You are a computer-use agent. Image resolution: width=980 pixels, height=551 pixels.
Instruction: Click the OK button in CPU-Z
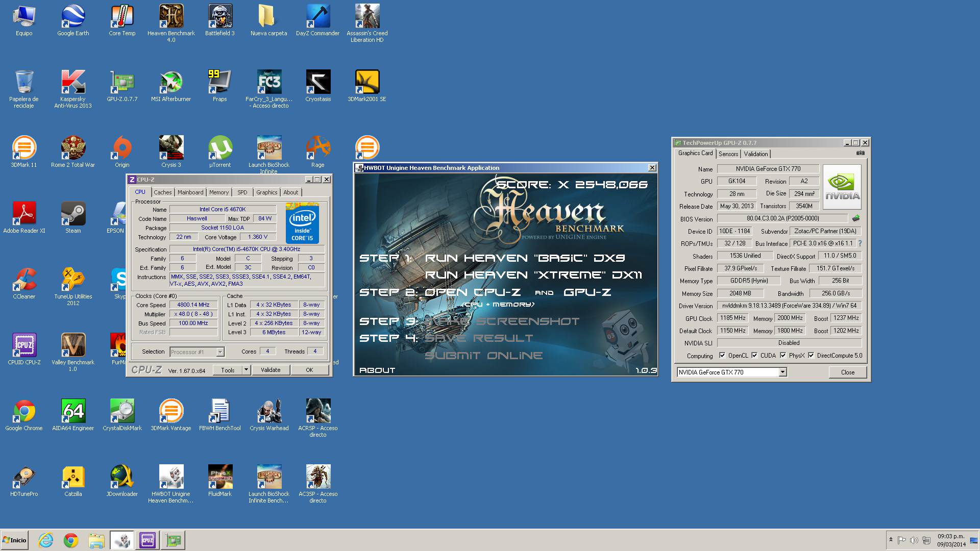click(x=309, y=370)
